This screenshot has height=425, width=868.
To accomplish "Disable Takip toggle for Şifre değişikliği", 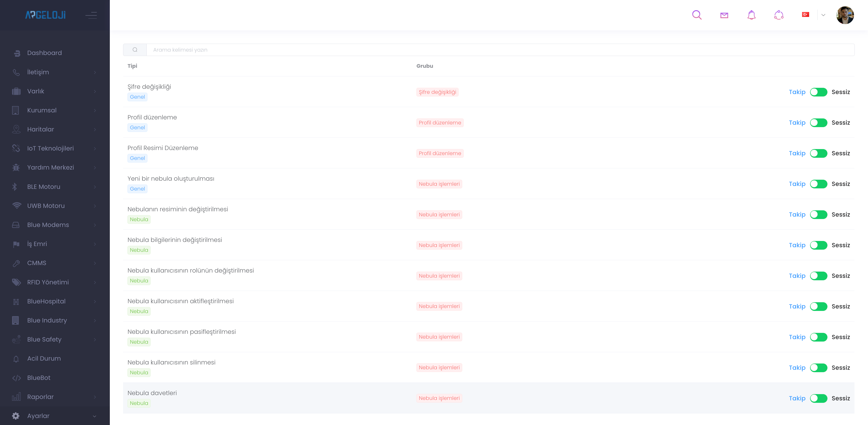I will [x=819, y=92].
